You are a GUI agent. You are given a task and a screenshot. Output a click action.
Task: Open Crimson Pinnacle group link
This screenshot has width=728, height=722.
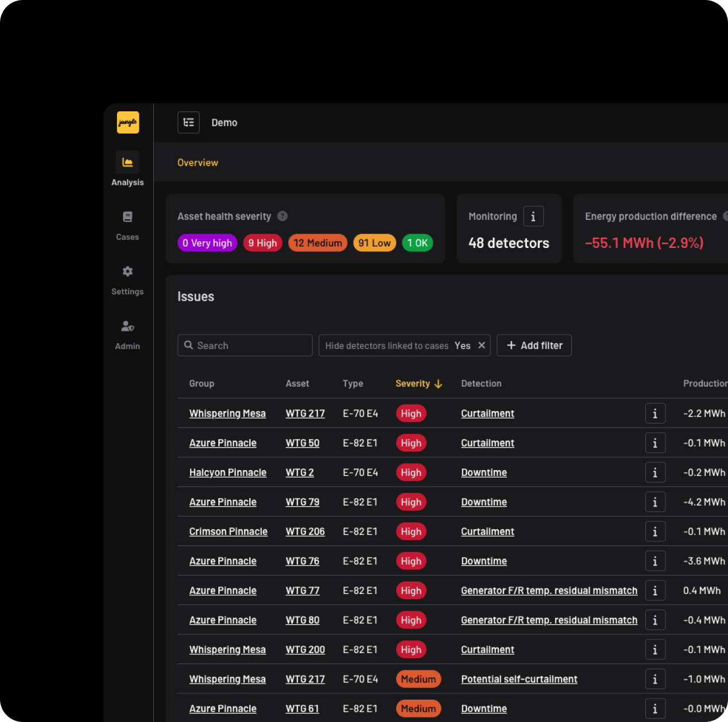(x=229, y=531)
